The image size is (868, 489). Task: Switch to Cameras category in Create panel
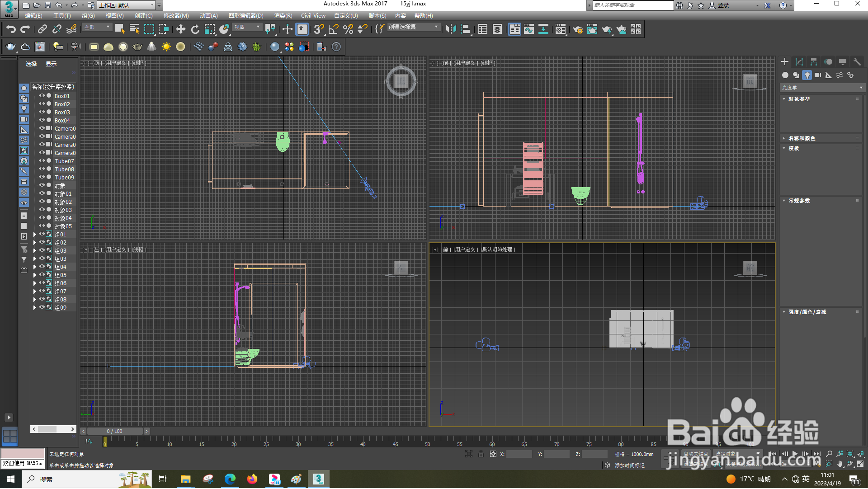coord(817,75)
